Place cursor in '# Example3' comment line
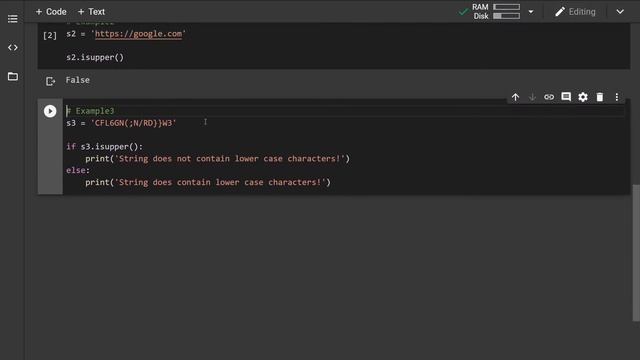Image resolution: width=640 pixels, height=360 pixels. [x=90, y=111]
